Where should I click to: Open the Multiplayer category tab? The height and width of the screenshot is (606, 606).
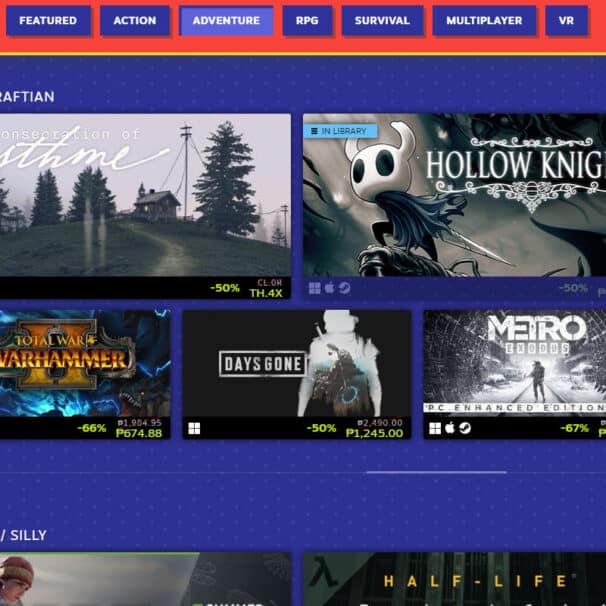pyautogui.click(x=484, y=20)
